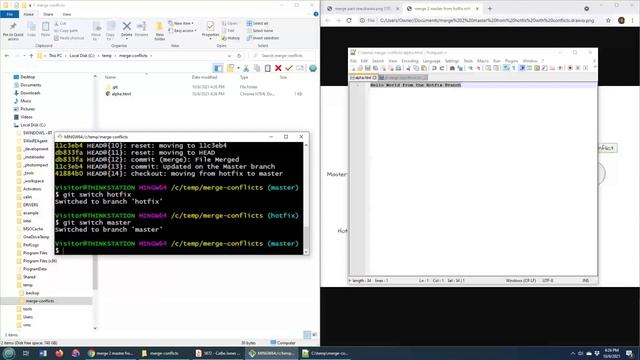Click Invert selection in Explorer ribbon
Viewport: 640px width, 360px height.
click(262, 38)
